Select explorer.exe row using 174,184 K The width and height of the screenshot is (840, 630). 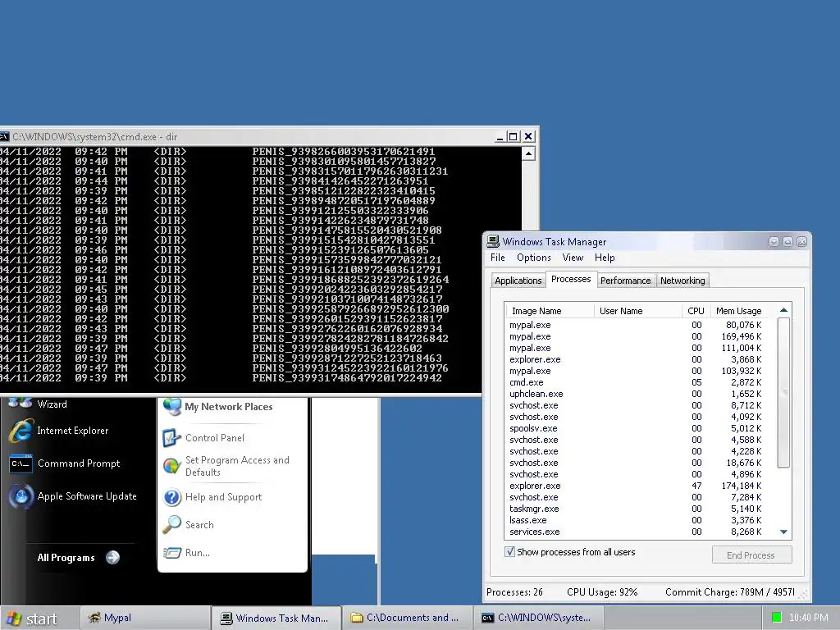[635, 486]
